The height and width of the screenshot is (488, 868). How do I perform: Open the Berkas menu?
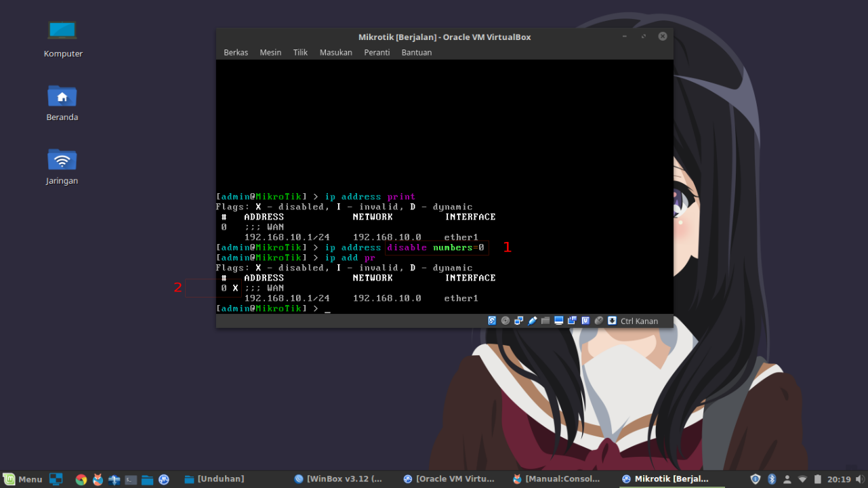click(236, 52)
